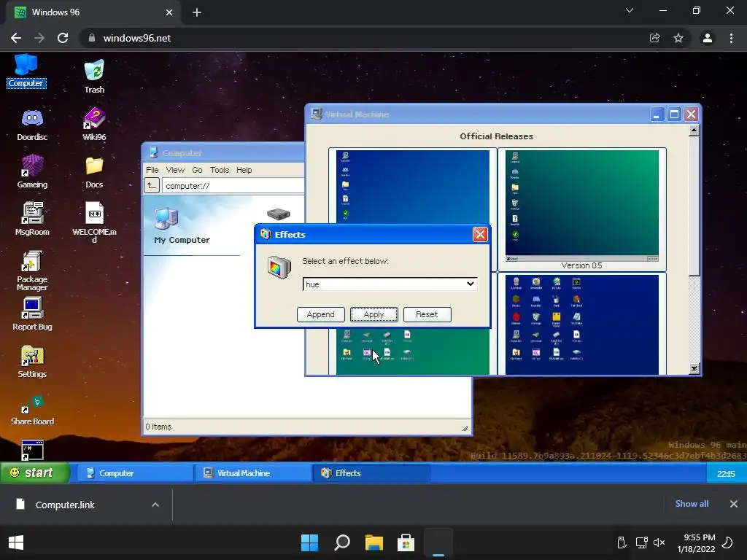
Task: Bookmark this page with the star icon
Action: 678,38
